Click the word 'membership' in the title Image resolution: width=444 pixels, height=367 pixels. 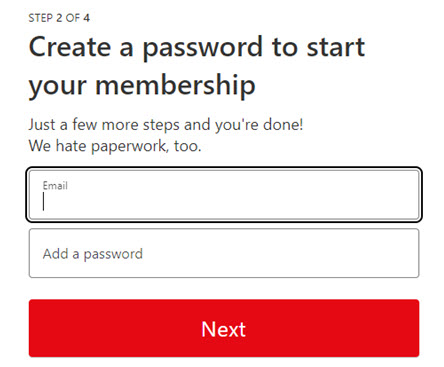175,84
